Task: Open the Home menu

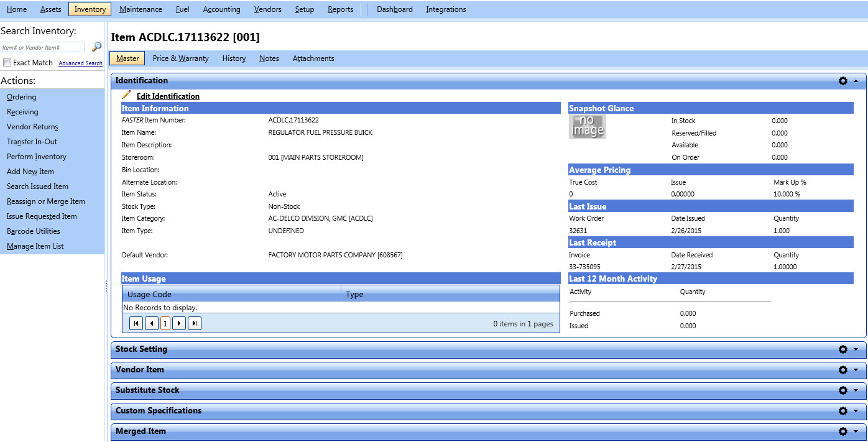Action: click(x=17, y=9)
